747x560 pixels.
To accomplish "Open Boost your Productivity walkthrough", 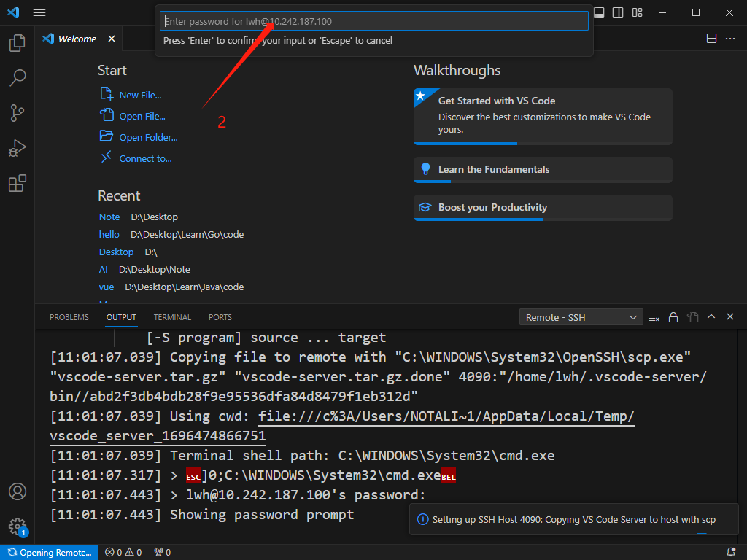I will point(543,208).
